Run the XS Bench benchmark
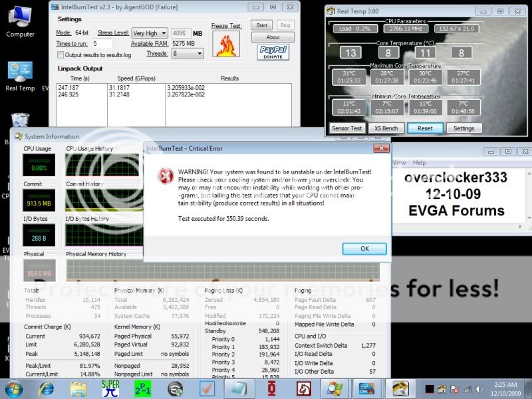This screenshot has width=532, height=399. click(x=386, y=128)
